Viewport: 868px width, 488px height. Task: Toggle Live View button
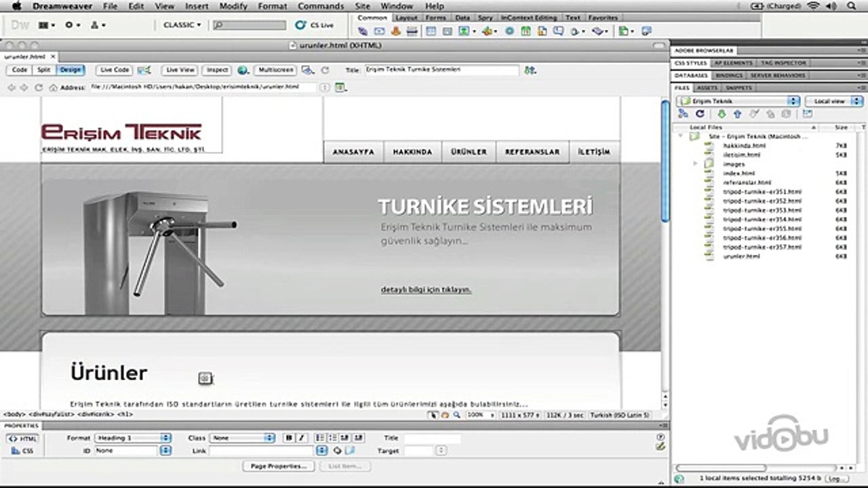click(x=180, y=70)
